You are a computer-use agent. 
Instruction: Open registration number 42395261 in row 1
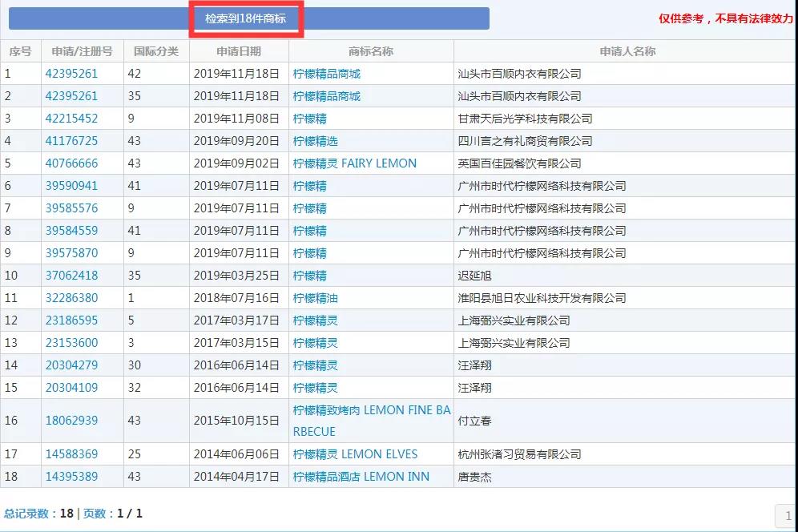coord(71,74)
